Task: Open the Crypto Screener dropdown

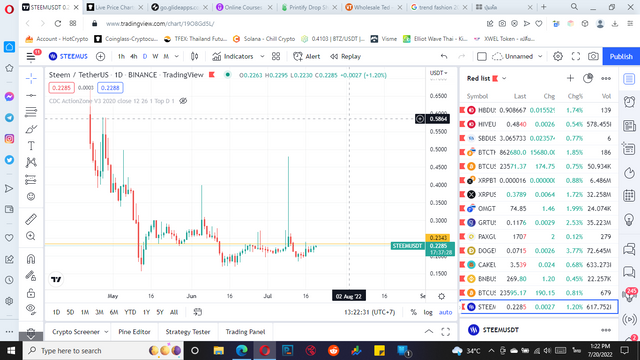Action: (80, 332)
